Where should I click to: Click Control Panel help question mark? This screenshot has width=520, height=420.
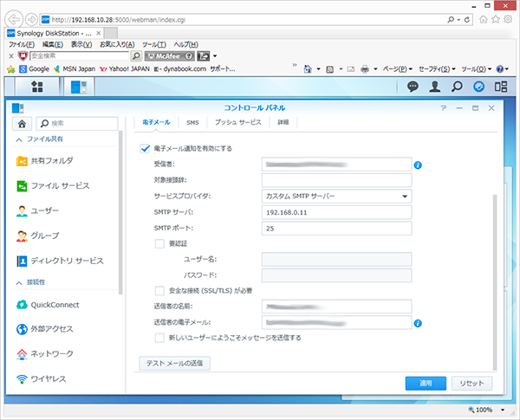[x=444, y=108]
